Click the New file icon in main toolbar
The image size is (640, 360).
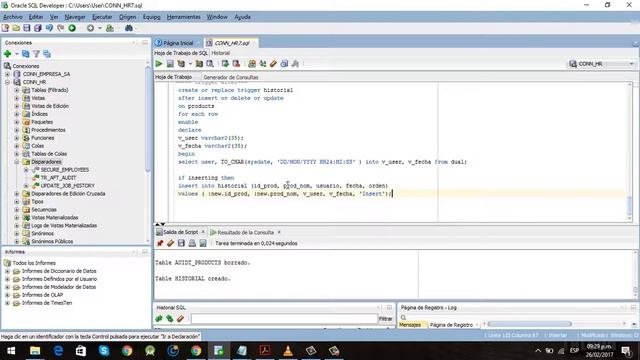click(x=5, y=28)
